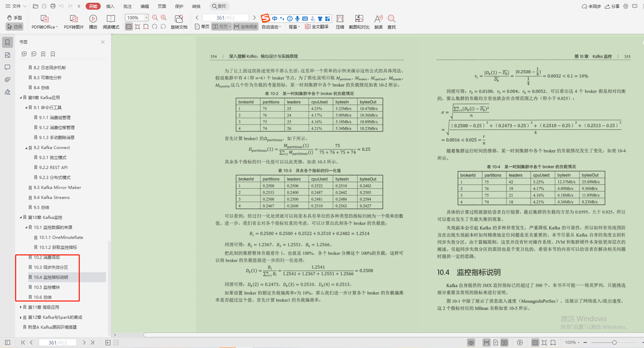Open bookmark 9.4 Kafka Streams

click(52, 197)
